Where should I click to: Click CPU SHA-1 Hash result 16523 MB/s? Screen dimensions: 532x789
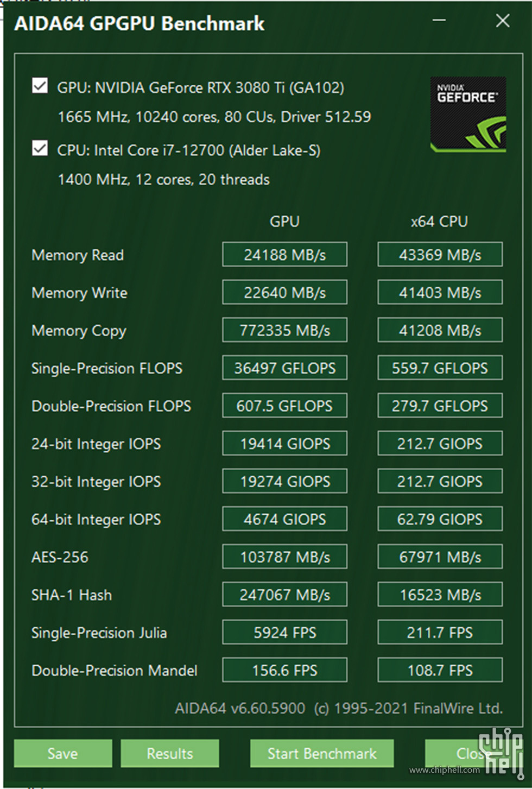[x=440, y=595]
